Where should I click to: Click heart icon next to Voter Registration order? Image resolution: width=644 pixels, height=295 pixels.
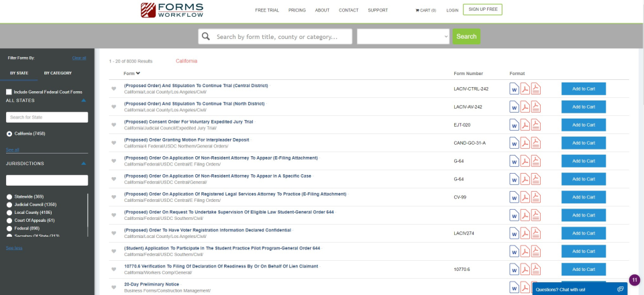click(x=114, y=233)
